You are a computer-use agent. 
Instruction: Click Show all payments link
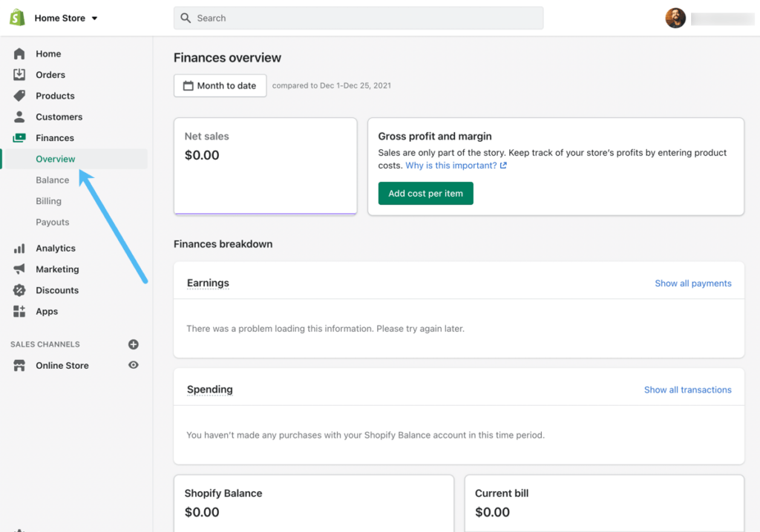(x=692, y=283)
